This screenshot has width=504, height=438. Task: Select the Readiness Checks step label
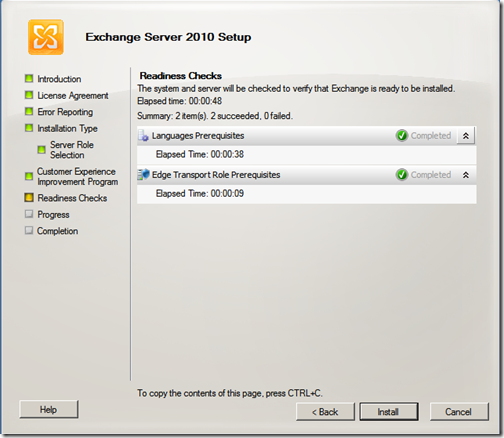[x=72, y=198]
